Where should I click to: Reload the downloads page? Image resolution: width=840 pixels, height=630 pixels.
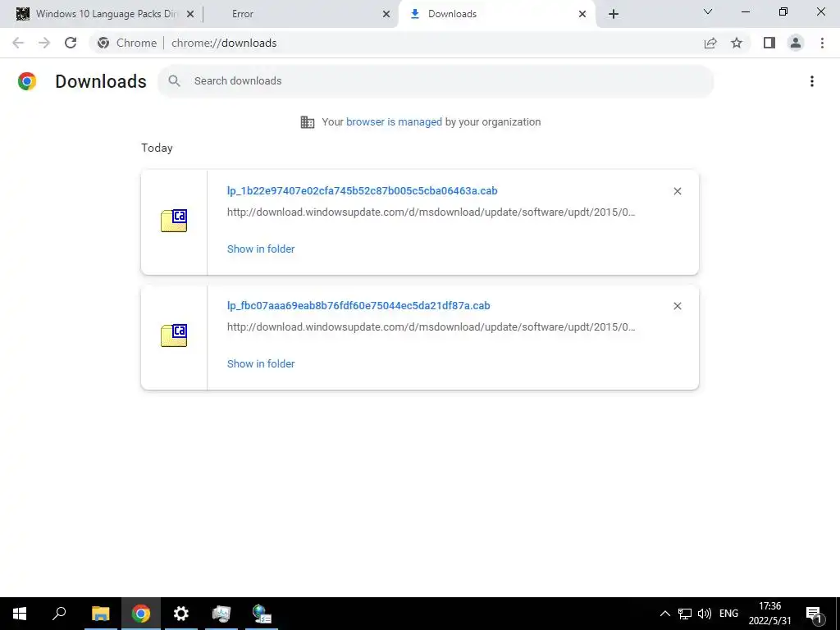point(71,43)
